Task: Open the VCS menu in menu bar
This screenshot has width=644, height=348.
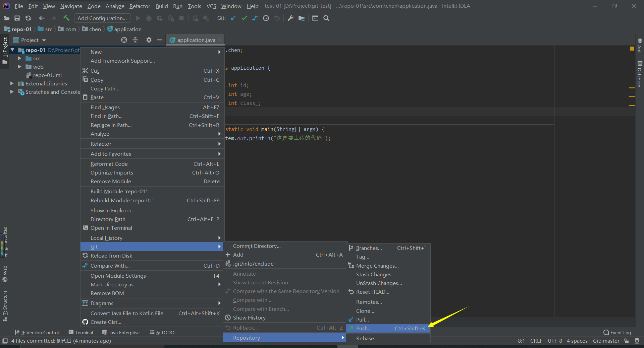Action: [211, 6]
